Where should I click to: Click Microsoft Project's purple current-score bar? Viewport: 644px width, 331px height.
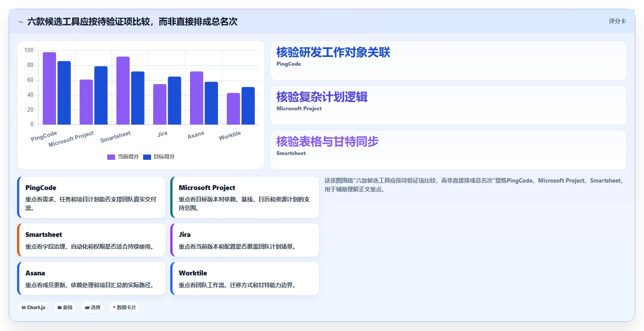(86, 102)
